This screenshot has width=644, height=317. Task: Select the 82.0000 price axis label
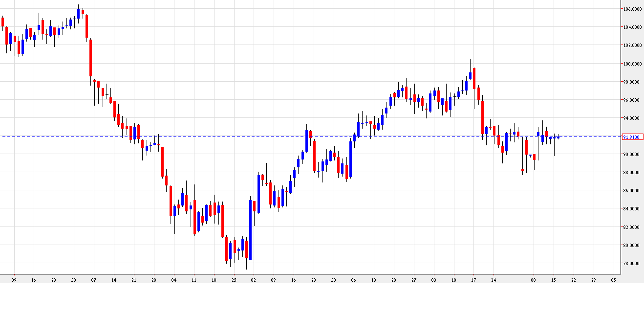tap(632, 227)
